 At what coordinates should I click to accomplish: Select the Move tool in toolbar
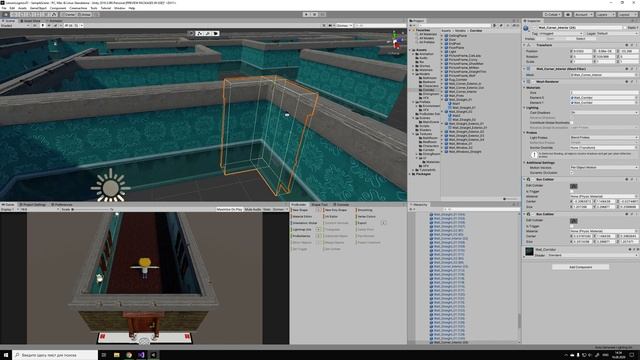pyautogui.click(x=13, y=14)
